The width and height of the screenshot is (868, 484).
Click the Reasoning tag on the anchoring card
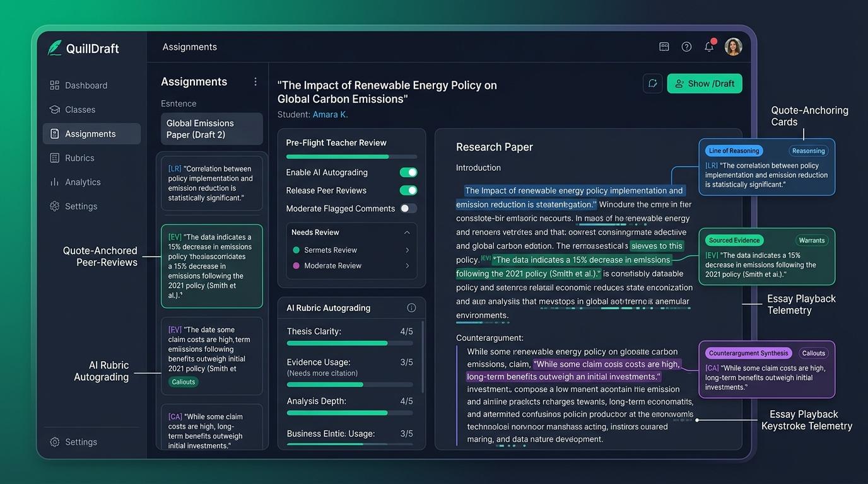point(808,151)
